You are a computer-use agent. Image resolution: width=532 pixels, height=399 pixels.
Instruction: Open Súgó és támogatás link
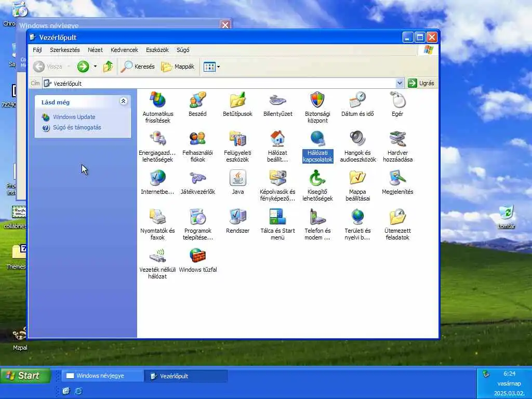click(77, 127)
